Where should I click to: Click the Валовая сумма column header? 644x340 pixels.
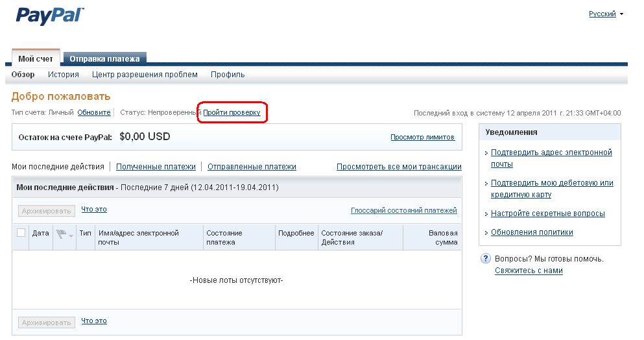(443, 237)
